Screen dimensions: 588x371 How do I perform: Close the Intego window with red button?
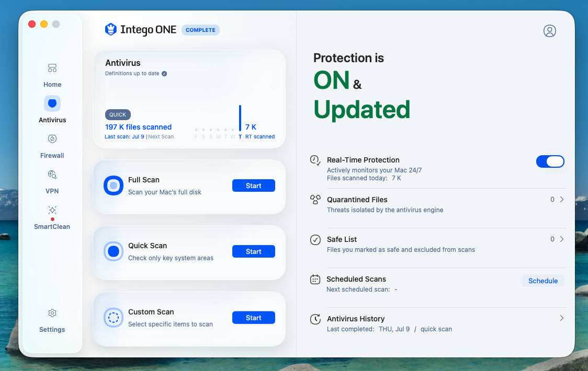click(32, 24)
